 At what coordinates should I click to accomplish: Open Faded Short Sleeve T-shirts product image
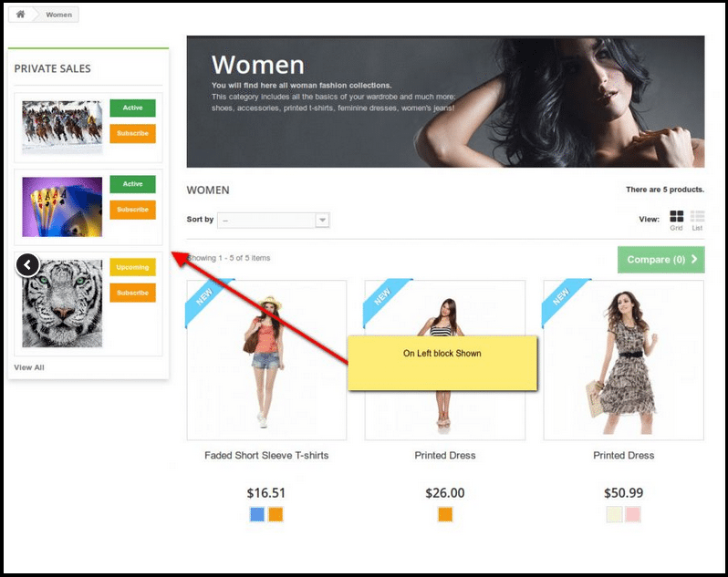click(x=266, y=360)
